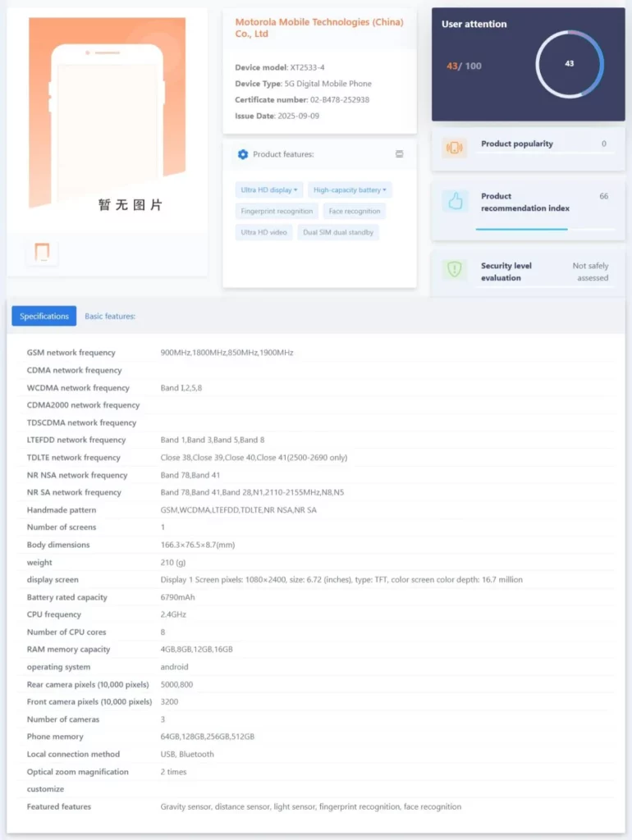The image size is (632, 840).
Task: Click the TDLTE network frequency value
Action: point(254,458)
